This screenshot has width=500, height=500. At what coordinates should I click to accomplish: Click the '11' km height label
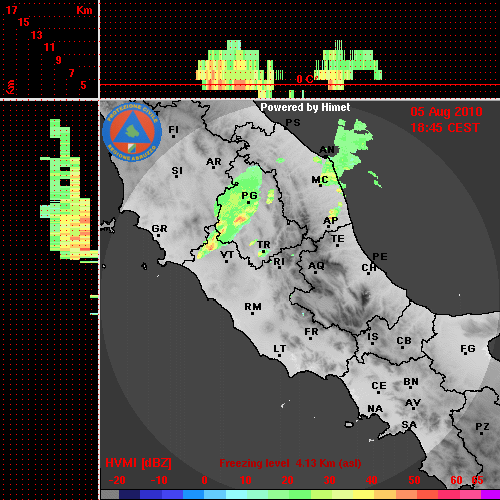point(49,47)
